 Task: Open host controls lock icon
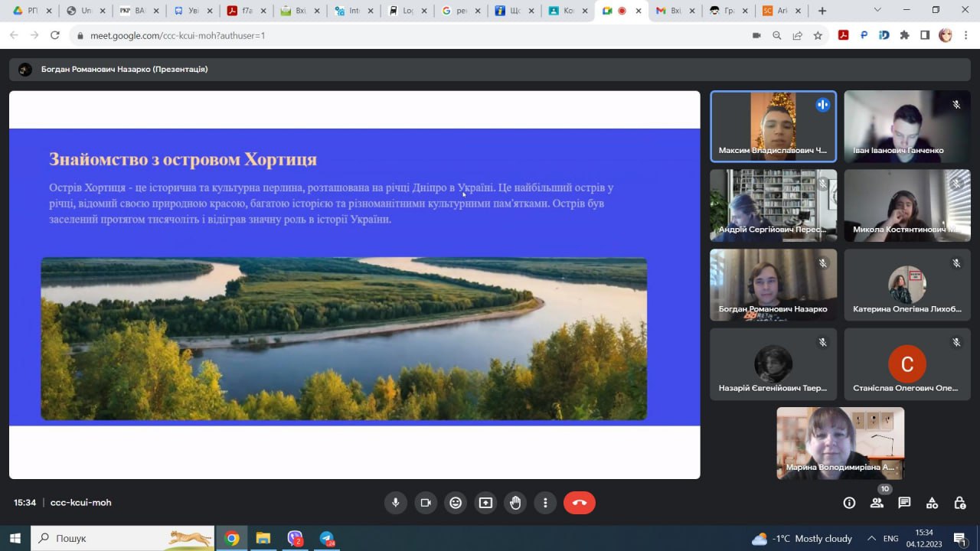(x=959, y=503)
